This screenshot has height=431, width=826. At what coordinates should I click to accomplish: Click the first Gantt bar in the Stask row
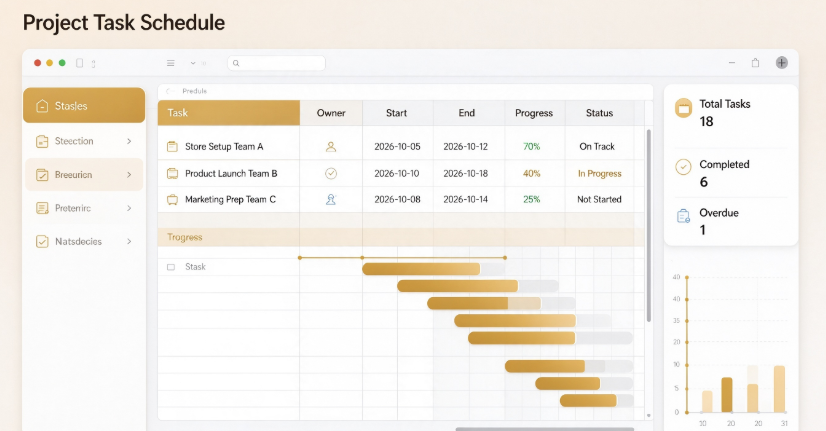coord(421,269)
